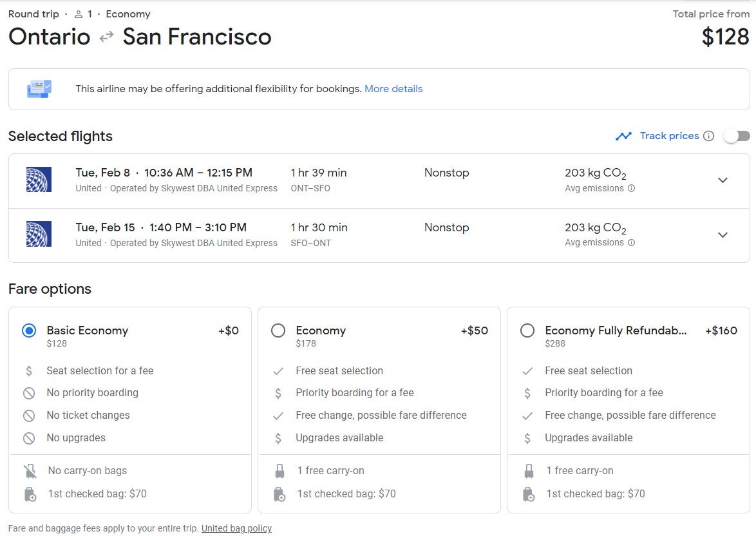Viewport: 756px width, 536px height.
Task: Click the Track prices label
Action: coord(669,136)
